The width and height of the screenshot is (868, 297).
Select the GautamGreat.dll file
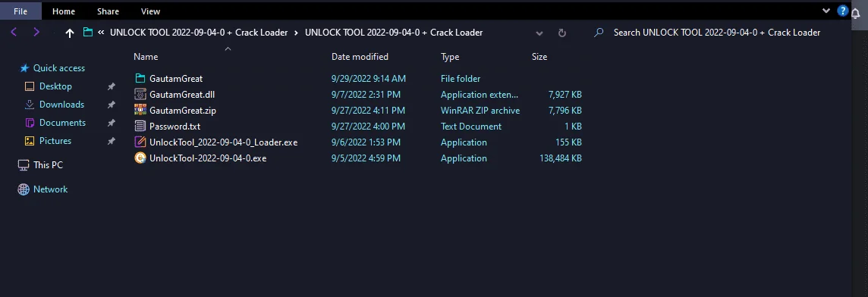[x=182, y=95]
